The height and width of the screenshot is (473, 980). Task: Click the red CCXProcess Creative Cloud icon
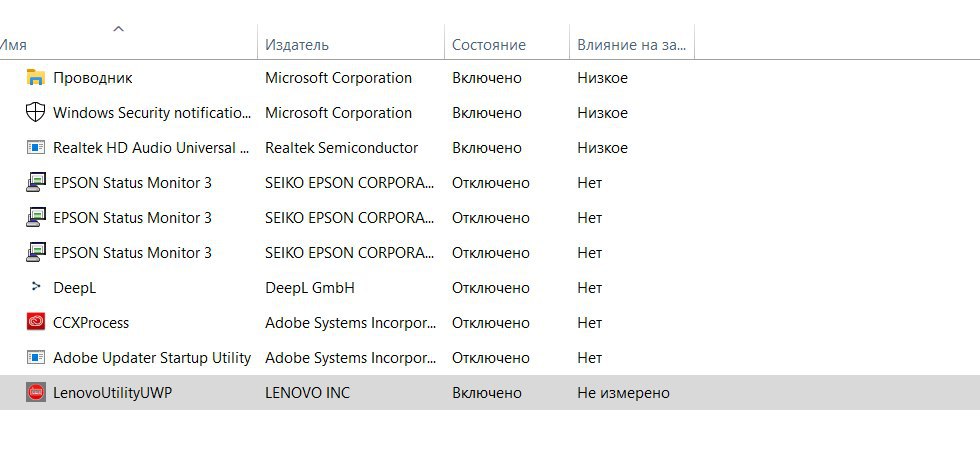pyautogui.click(x=36, y=322)
